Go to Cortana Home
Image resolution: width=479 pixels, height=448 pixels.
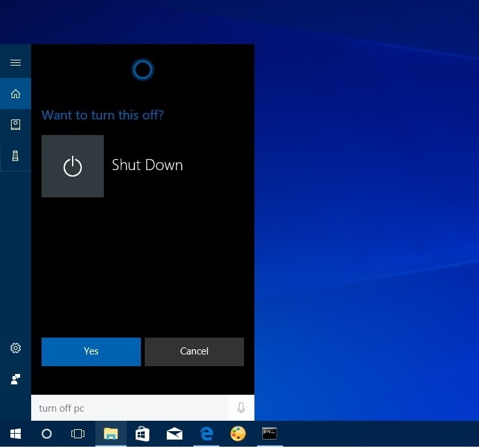click(x=16, y=93)
